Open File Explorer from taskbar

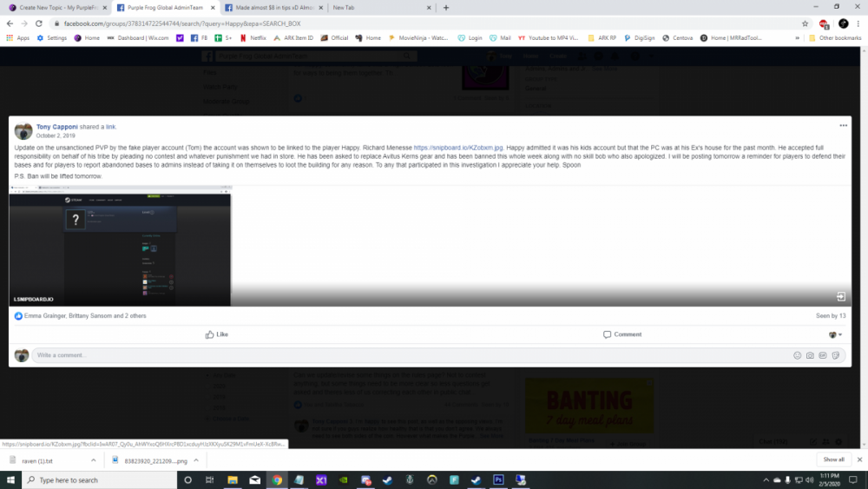click(x=233, y=480)
